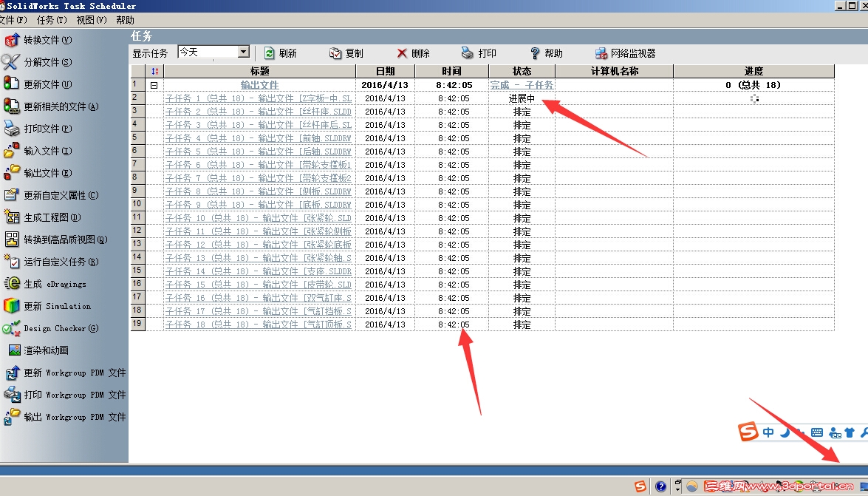Open the 文件 menu

pyautogui.click(x=13, y=20)
